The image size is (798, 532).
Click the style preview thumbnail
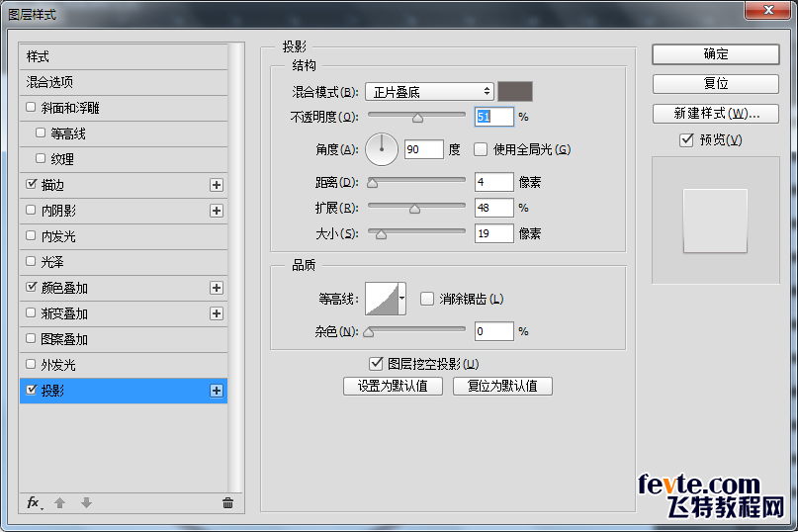click(x=715, y=221)
